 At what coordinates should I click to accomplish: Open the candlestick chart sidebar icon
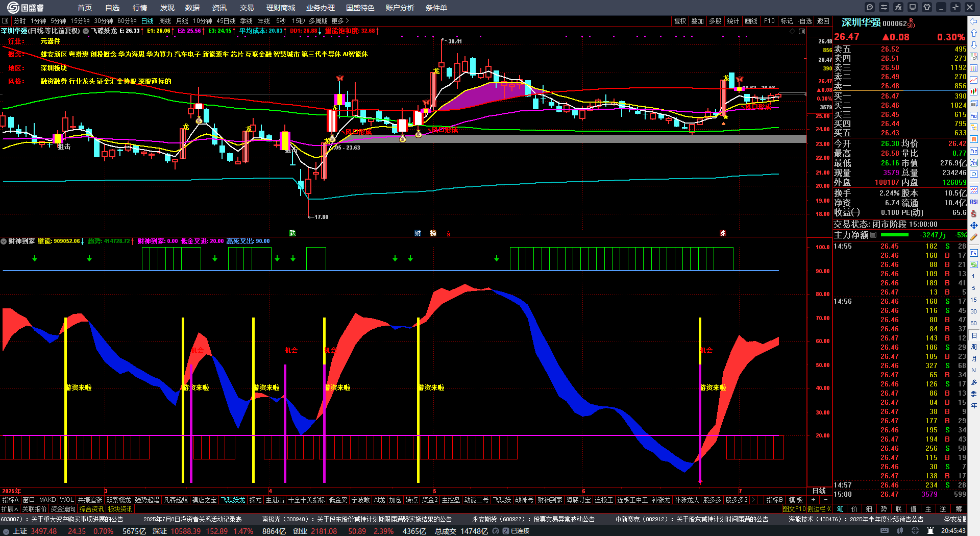tap(974, 92)
